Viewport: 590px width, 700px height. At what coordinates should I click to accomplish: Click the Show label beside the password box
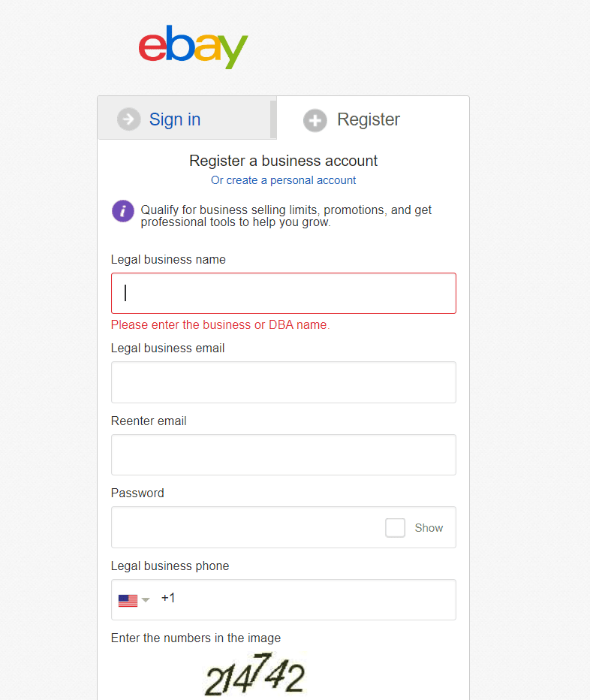[x=429, y=528]
